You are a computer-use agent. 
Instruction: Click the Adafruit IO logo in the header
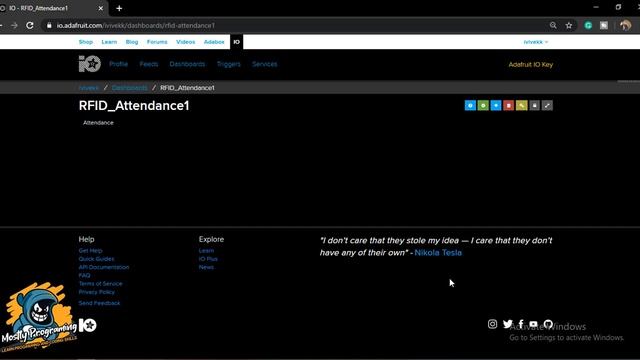pos(90,64)
